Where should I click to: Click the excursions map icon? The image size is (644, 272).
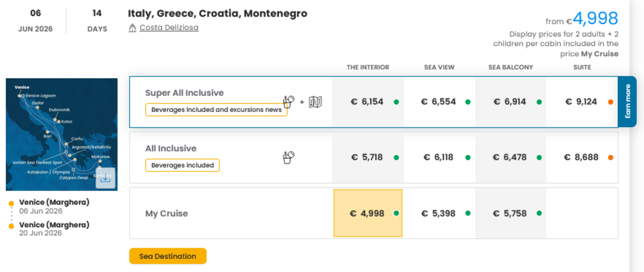click(x=315, y=102)
